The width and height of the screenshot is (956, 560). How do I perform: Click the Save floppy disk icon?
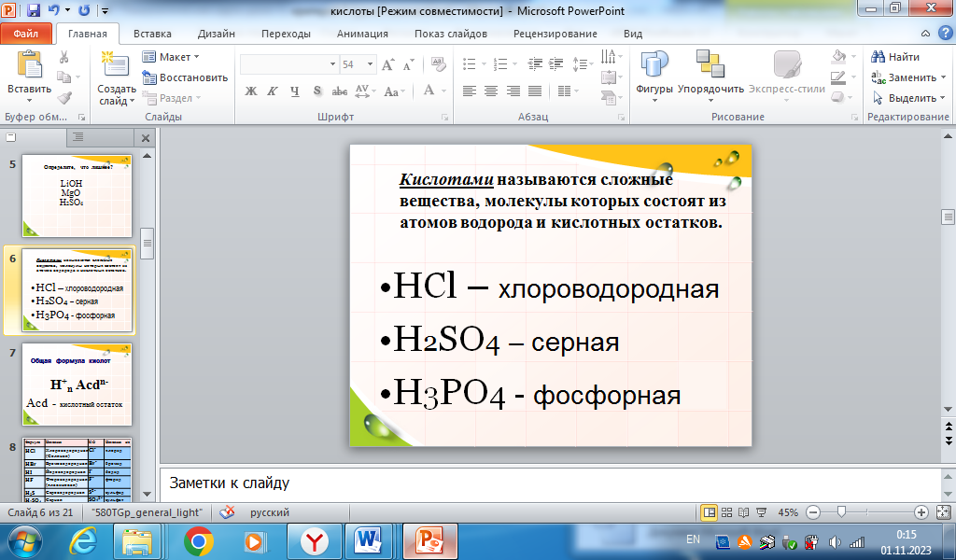pyautogui.click(x=35, y=10)
